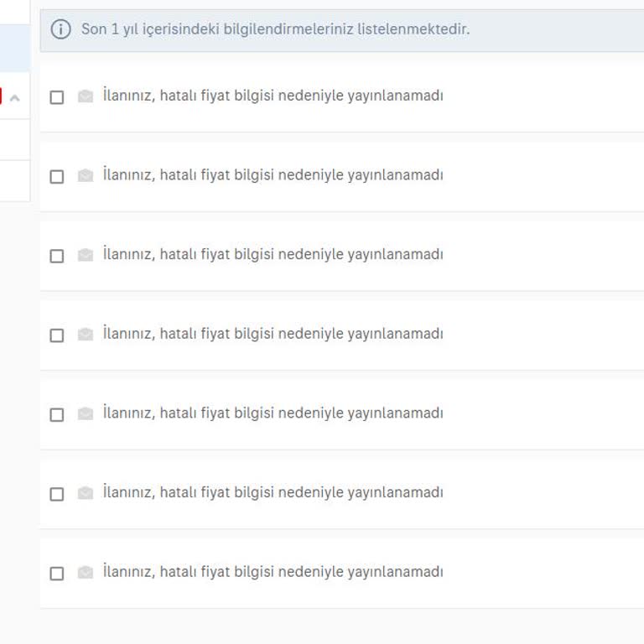Open the fifth 'İlanınız, hatalı fiyat bilgisi' message
This screenshot has height=644, width=644.
pyautogui.click(x=273, y=413)
